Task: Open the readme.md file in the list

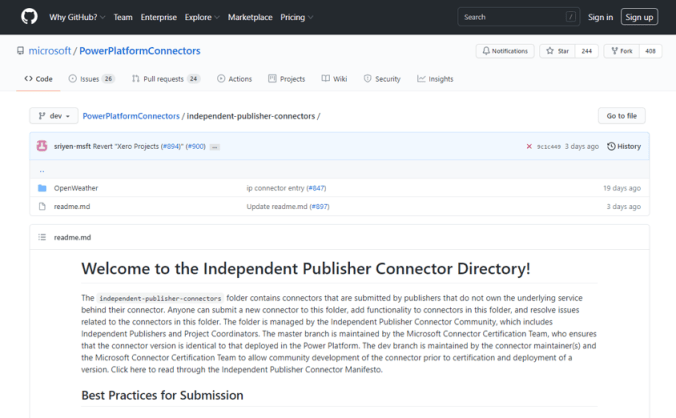Action: tap(72, 206)
